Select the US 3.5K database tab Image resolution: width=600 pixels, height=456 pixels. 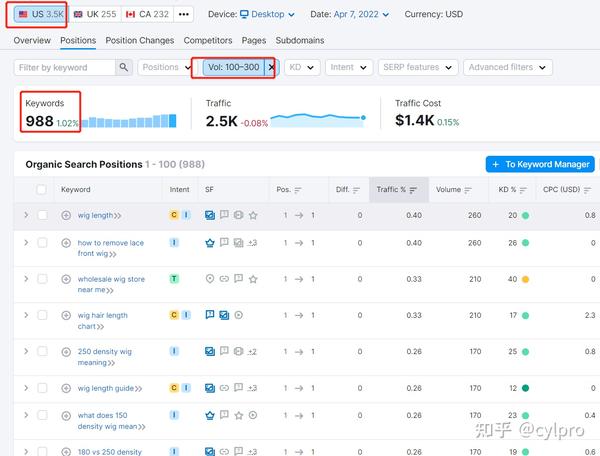point(40,14)
